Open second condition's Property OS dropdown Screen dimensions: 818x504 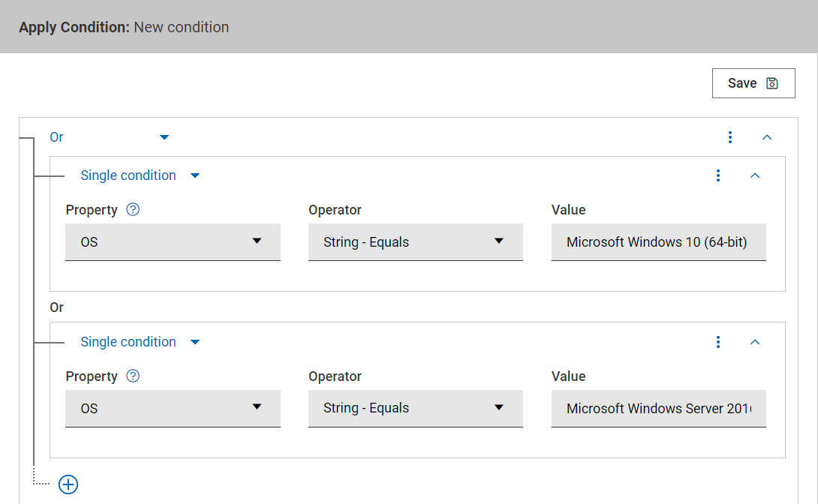click(x=173, y=409)
